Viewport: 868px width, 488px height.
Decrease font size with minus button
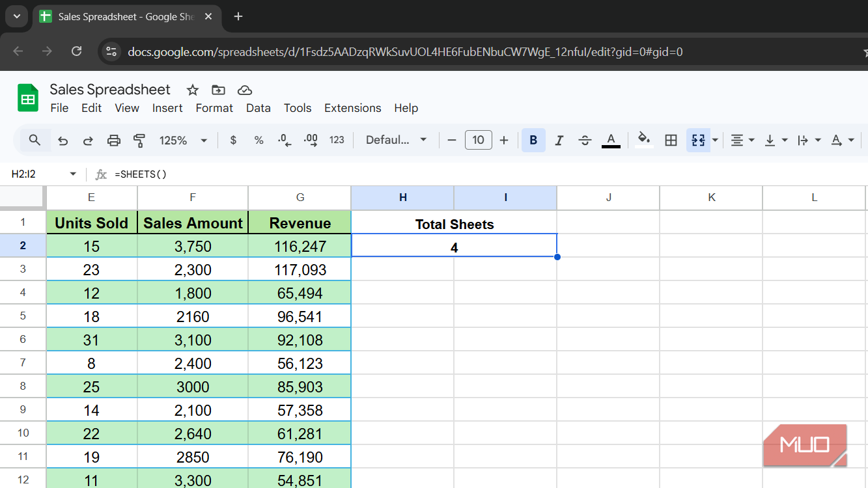pos(452,140)
